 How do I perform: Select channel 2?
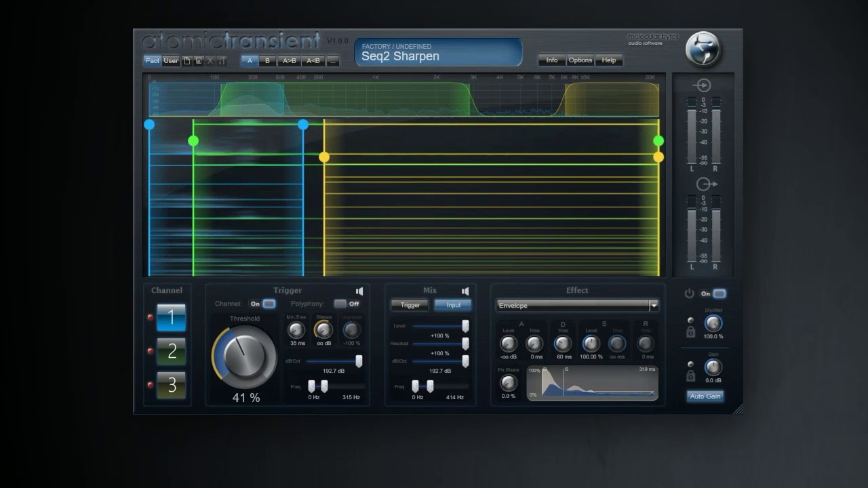coord(172,351)
